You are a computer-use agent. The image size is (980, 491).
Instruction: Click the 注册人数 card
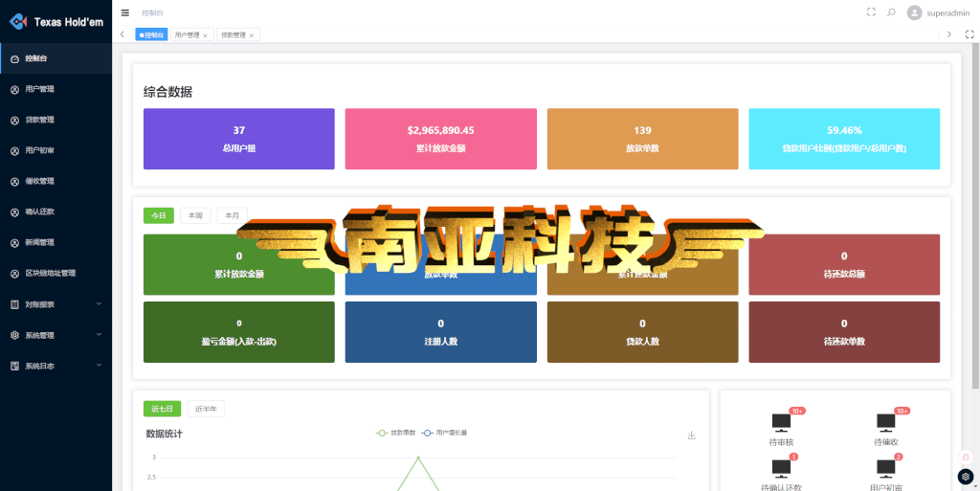tap(440, 332)
